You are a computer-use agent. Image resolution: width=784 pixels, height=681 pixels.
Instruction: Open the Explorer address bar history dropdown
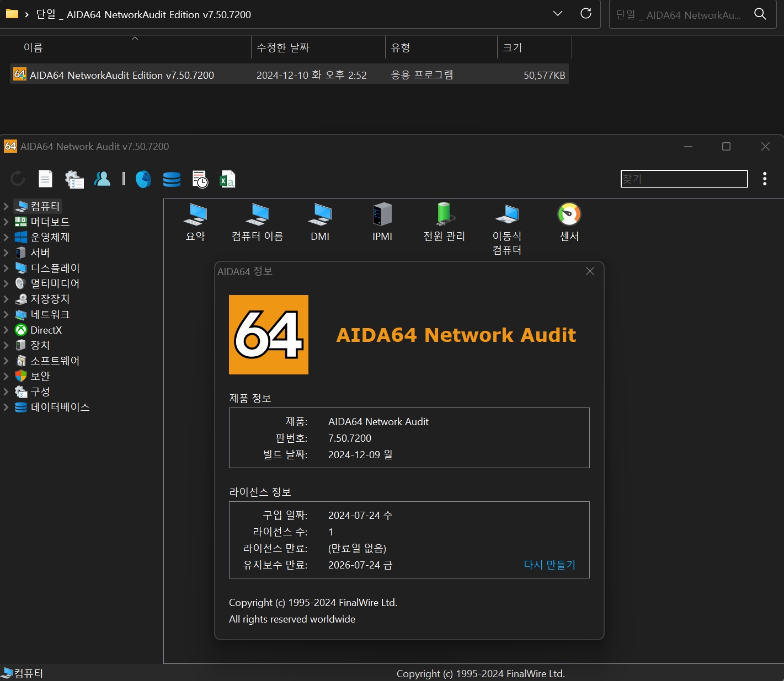point(558,14)
